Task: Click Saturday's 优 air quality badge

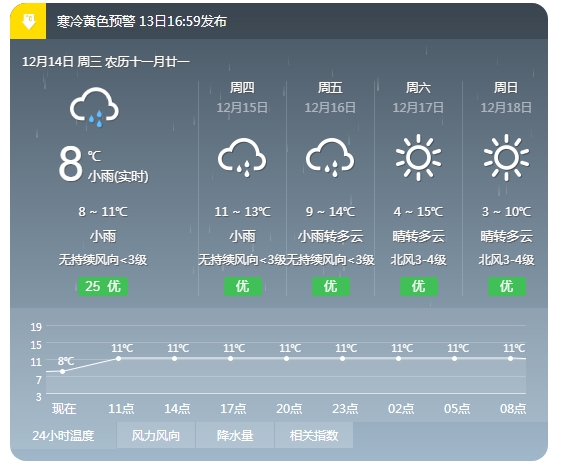Action: (x=419, y=286)
